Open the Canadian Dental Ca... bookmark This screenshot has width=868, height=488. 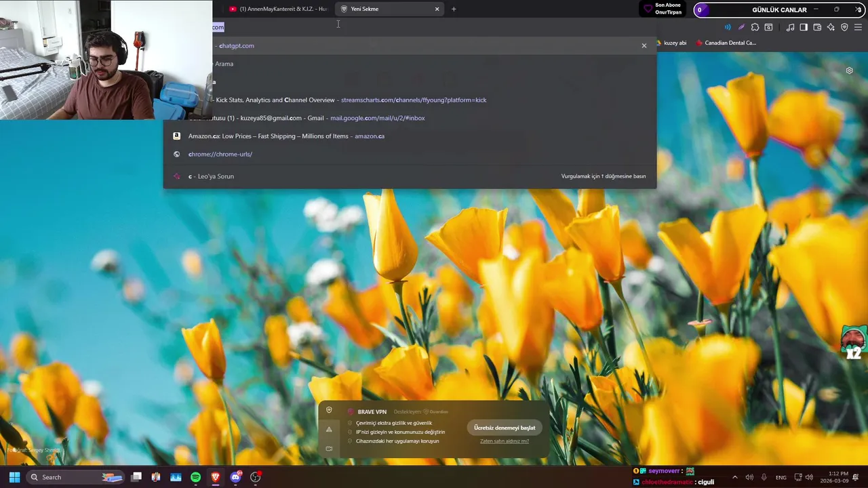(726, 43)
